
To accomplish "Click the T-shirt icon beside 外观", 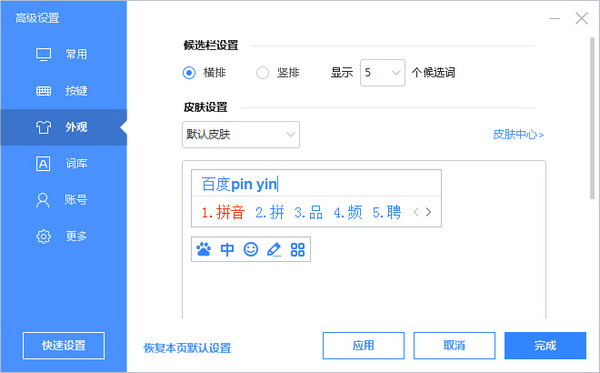I will click(43, 127).
